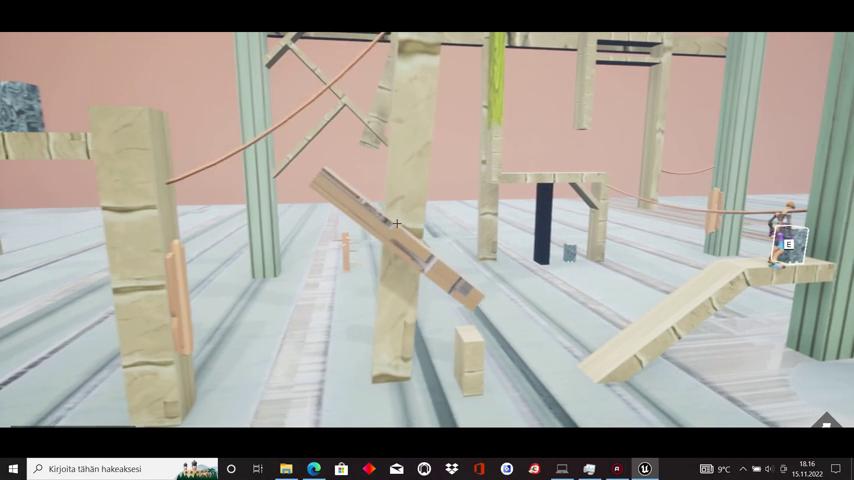Launch Microsoft Office from the taskbar
The height and width of the screenshot is (480, 854).
point(479,468)
